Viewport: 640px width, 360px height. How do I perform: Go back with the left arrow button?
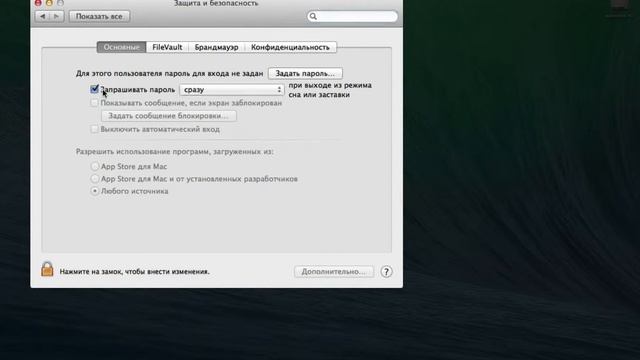(x=43, y=16)
